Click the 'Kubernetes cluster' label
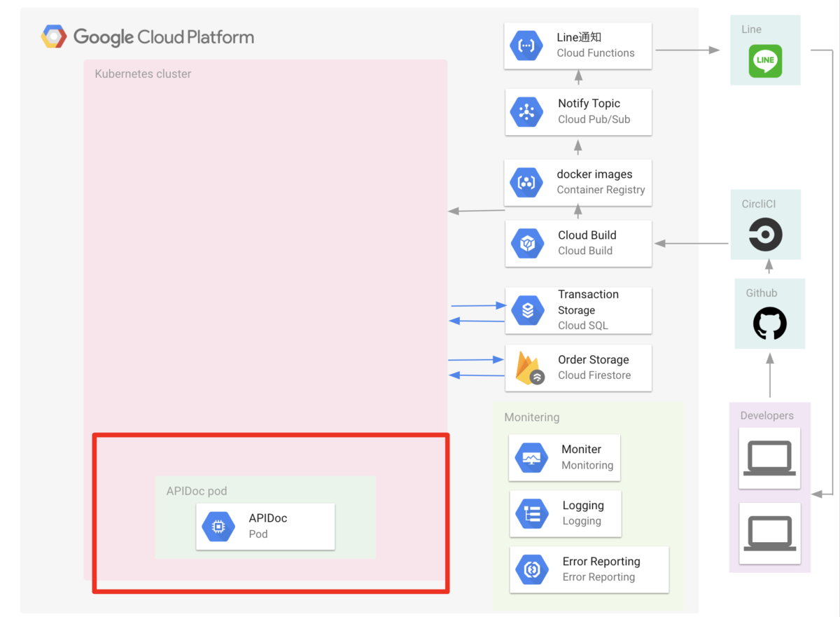The height and width of the screenshot is (617, 840). (143, 74)
